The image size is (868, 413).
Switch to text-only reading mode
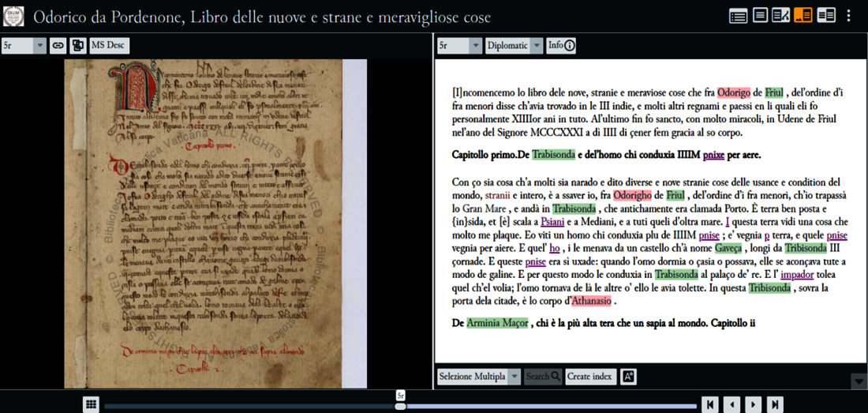760,16
